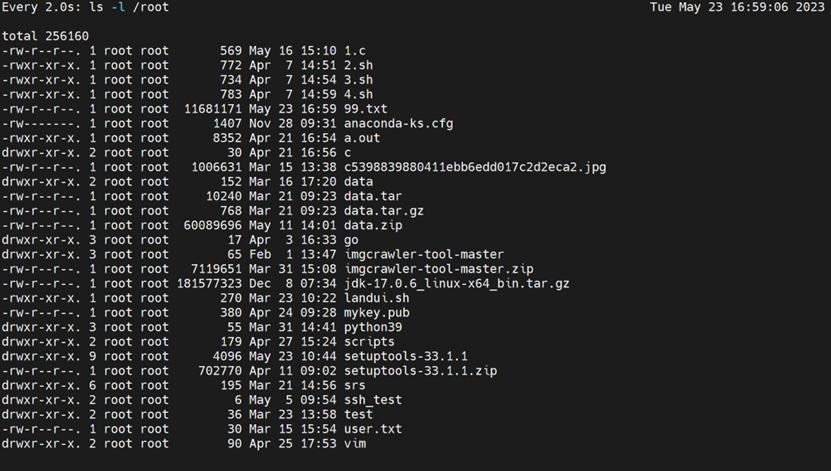This screenshot has width=831, height=471.
Task: Select the mykey.pub file
Action: (377, 313)
